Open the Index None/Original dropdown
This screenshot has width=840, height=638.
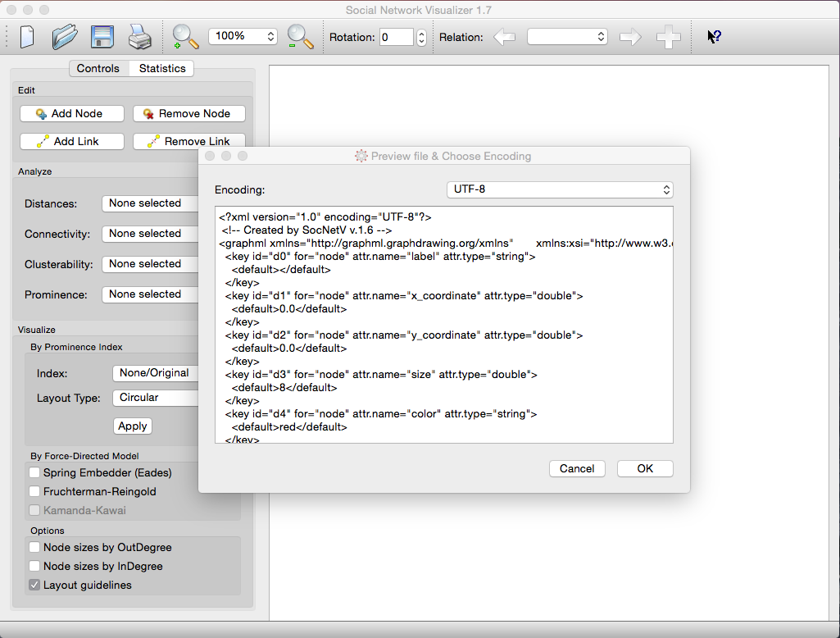[156, 373]
